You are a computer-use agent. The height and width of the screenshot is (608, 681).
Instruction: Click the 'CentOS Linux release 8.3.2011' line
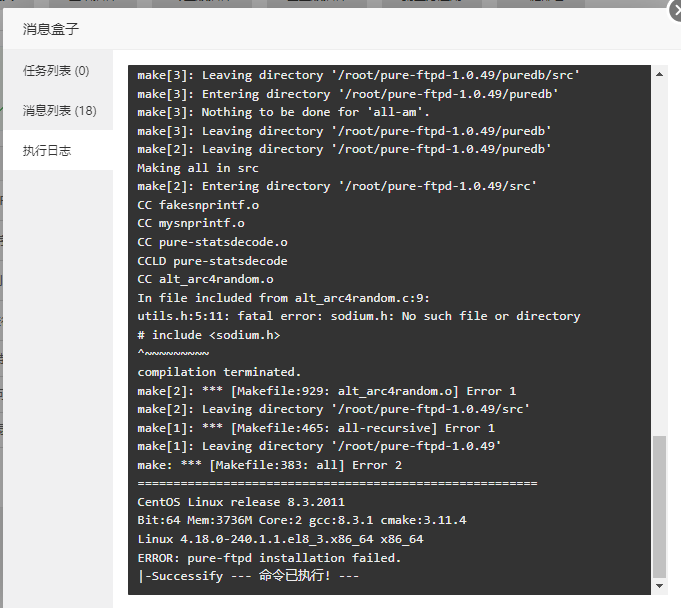pos(241,502)
